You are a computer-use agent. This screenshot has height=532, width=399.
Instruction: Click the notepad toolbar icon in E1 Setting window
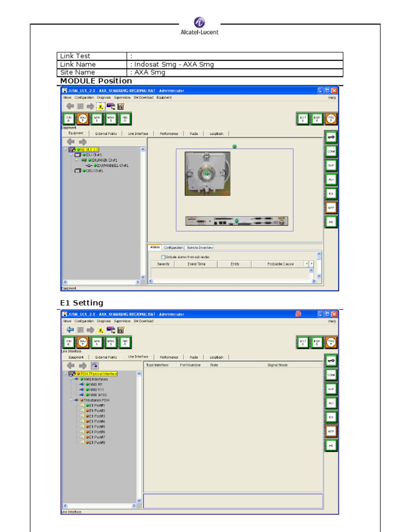click(x=121, y=329)
